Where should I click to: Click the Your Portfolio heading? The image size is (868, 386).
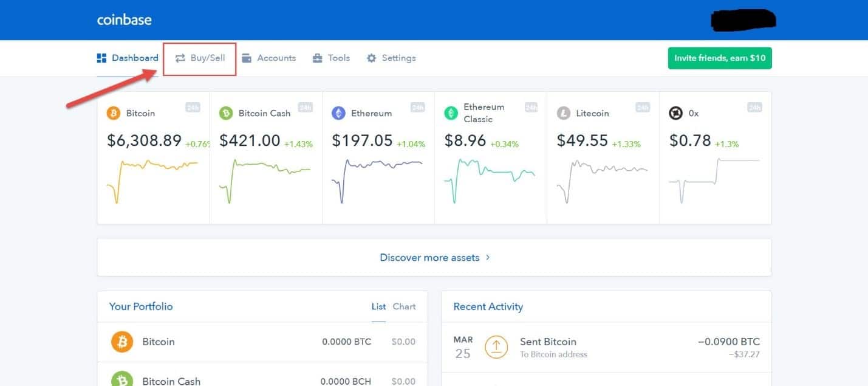coord(141,306)
